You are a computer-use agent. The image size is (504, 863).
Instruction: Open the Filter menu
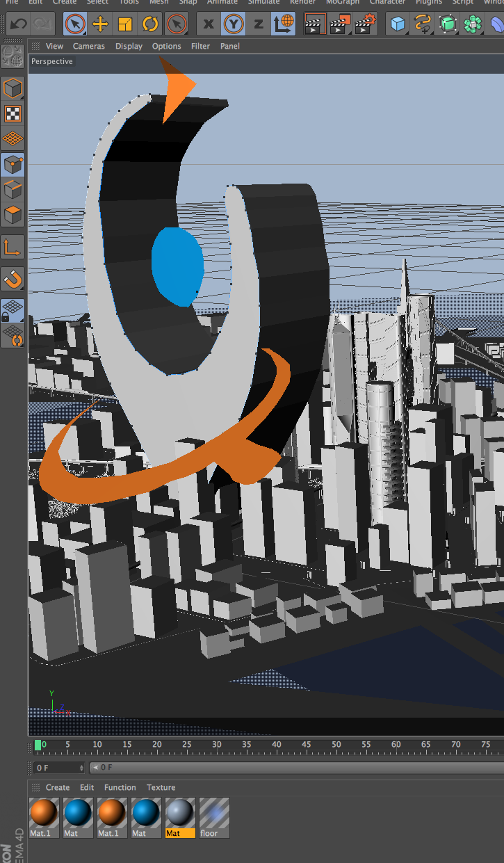(x=200, y=46)
